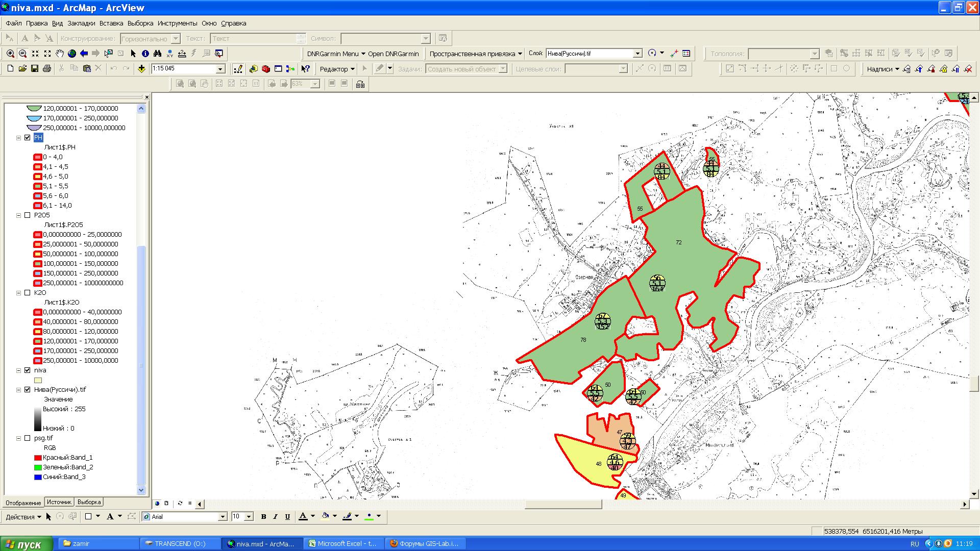Viewport: 980px width, 551px height.
Task: Select the Zoom In tool
Action: [x=10, y=54]
